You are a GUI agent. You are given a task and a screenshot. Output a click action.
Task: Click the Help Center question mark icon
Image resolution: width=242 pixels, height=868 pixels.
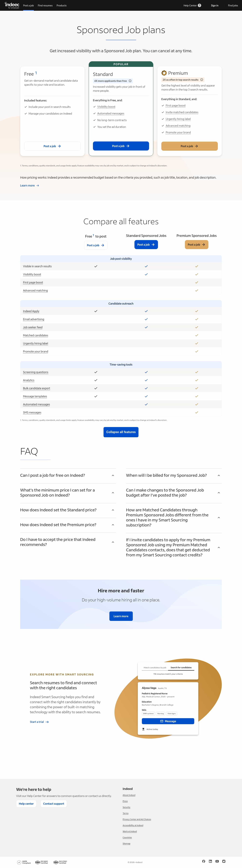[x=199, y=5]
